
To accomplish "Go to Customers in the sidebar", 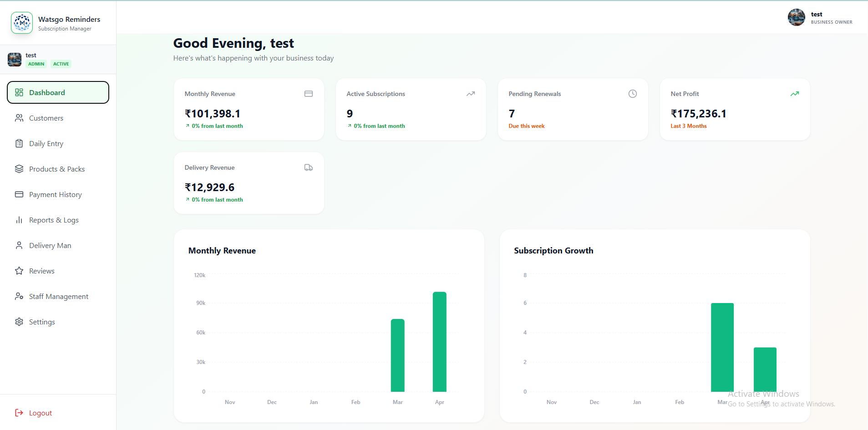I will tap(46, 118).
